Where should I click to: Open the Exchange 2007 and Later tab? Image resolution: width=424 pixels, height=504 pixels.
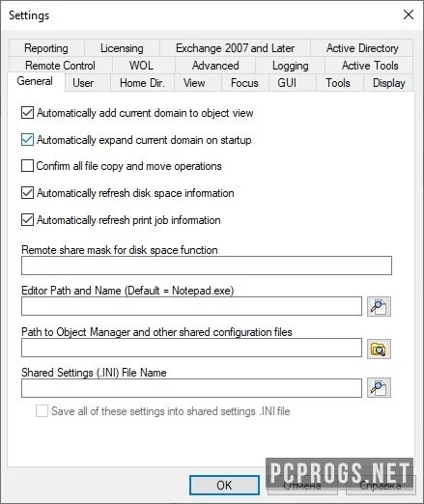point(235,48)
